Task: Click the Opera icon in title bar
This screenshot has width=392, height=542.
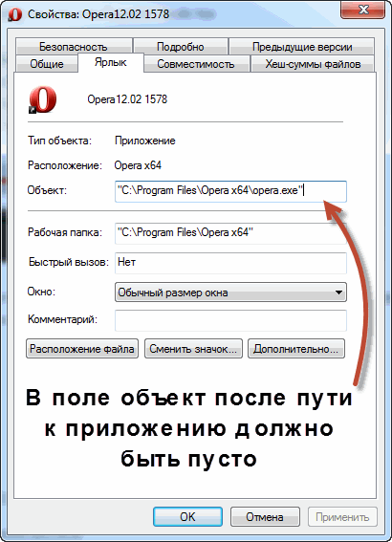Action: [14, 14]
